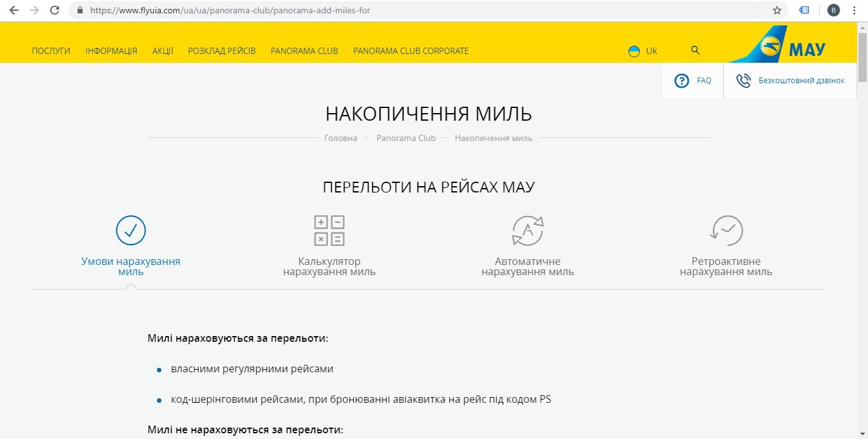The image size is (868, 439).
Task: Click the search magnifier in yellow header
Action: click(x=695, y=50)
